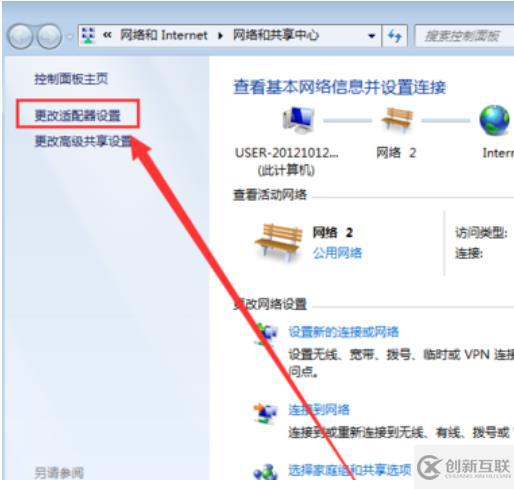Viewport: 514px width, 489px height.
Task: Click the Forward navigation arrow button
Action: 49,36
